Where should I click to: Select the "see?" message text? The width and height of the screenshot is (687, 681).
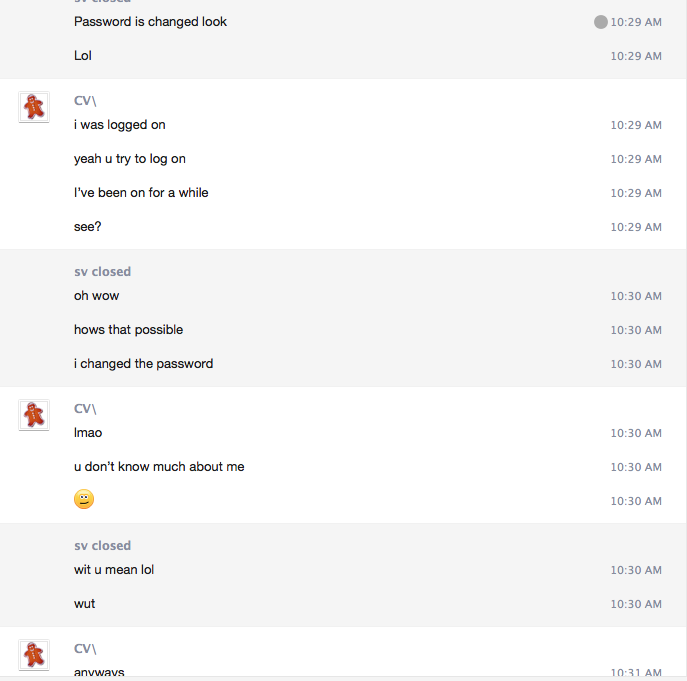(x=88, y=227)
